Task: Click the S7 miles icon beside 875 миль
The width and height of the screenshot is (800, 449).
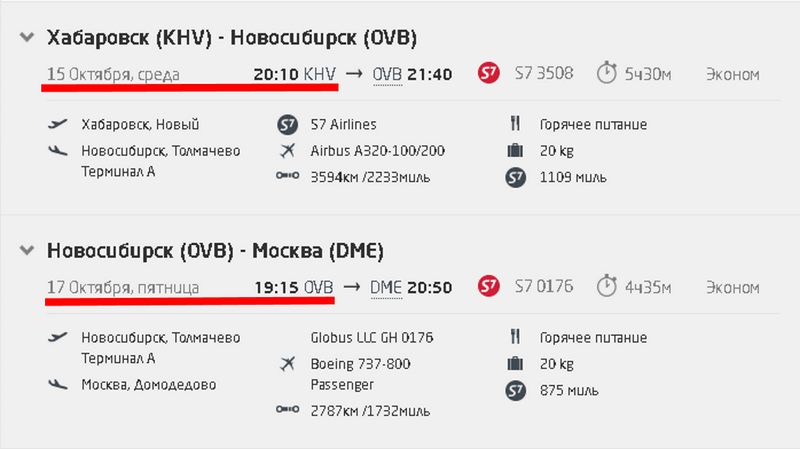Action: [515, 390]
